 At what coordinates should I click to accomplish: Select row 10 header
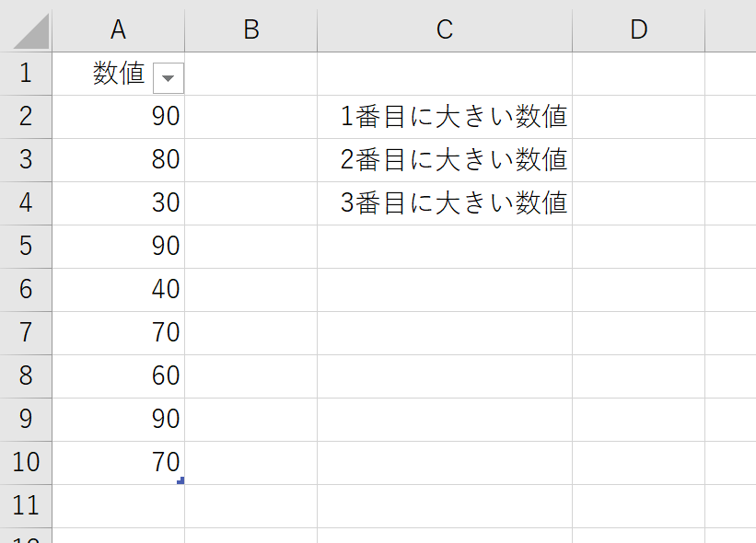[x=26, y=463]
